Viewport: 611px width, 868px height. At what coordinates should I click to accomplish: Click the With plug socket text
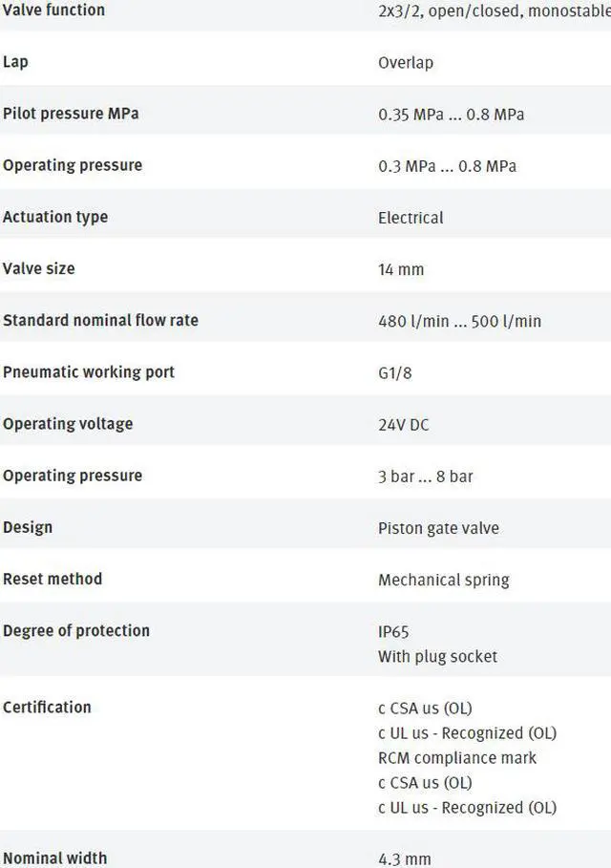click(x=438, y=657)
